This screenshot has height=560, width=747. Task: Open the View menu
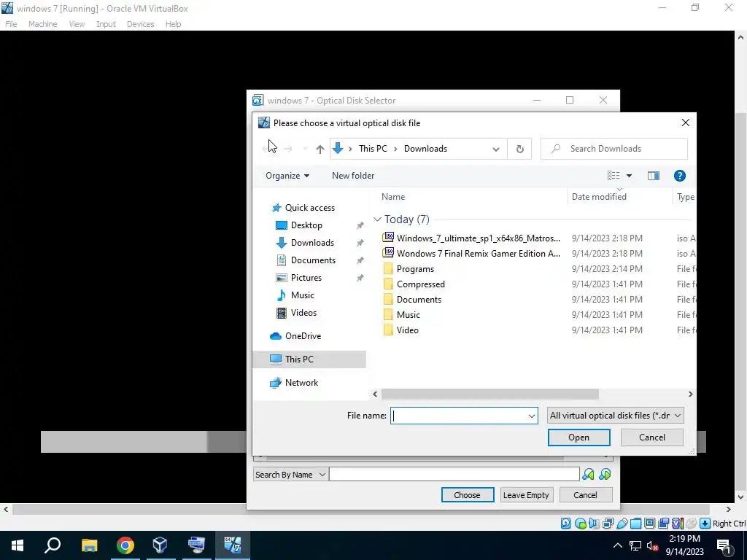click(77, 24)
